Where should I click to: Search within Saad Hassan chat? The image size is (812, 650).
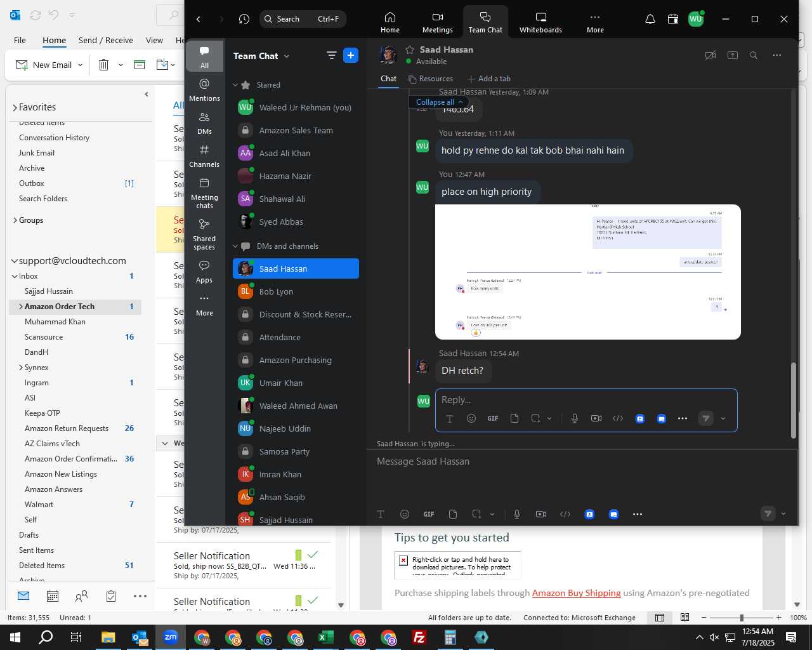click(x=754, y=55)
